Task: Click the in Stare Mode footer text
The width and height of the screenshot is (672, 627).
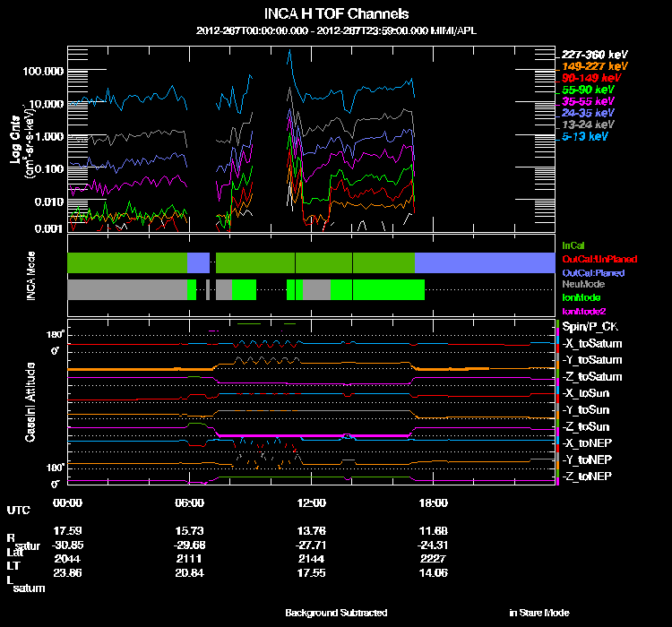Action: pyautogui.click(x=538, y=613)
